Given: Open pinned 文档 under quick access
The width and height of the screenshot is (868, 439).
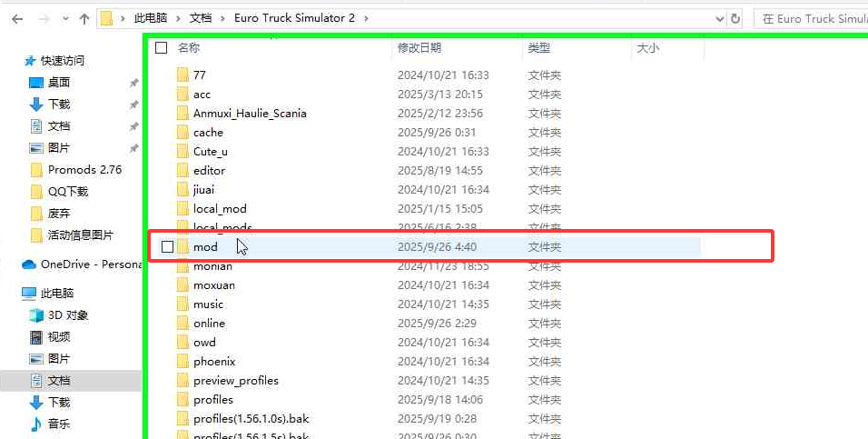Looking at the screenshot, I should point(59,126).
